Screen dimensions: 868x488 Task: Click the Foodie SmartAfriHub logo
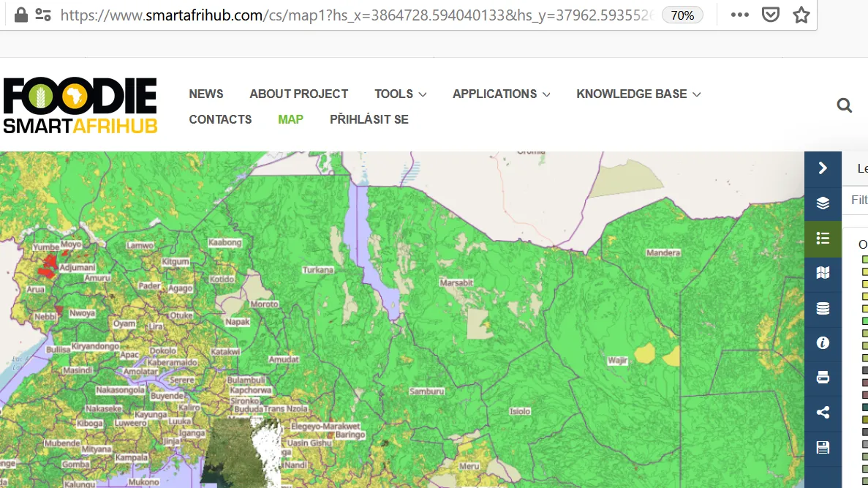click(x=80, y=105)
